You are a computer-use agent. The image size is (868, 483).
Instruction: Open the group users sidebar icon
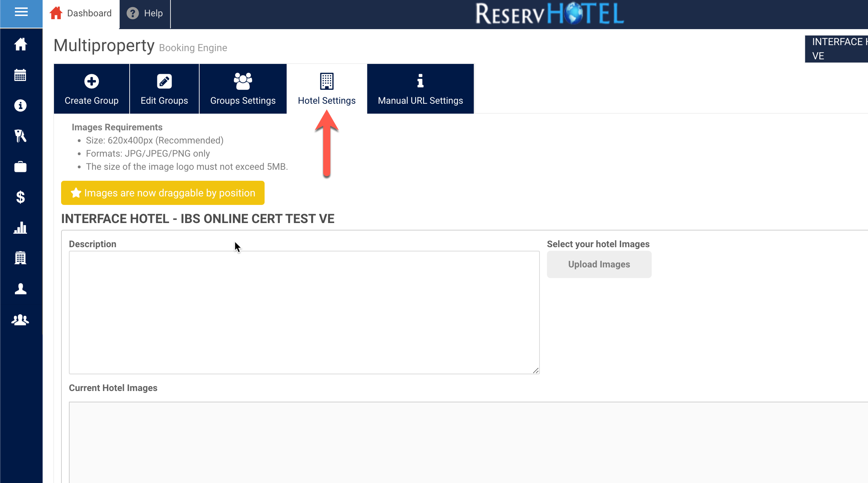pyautogui.click(x=20, y=320)
